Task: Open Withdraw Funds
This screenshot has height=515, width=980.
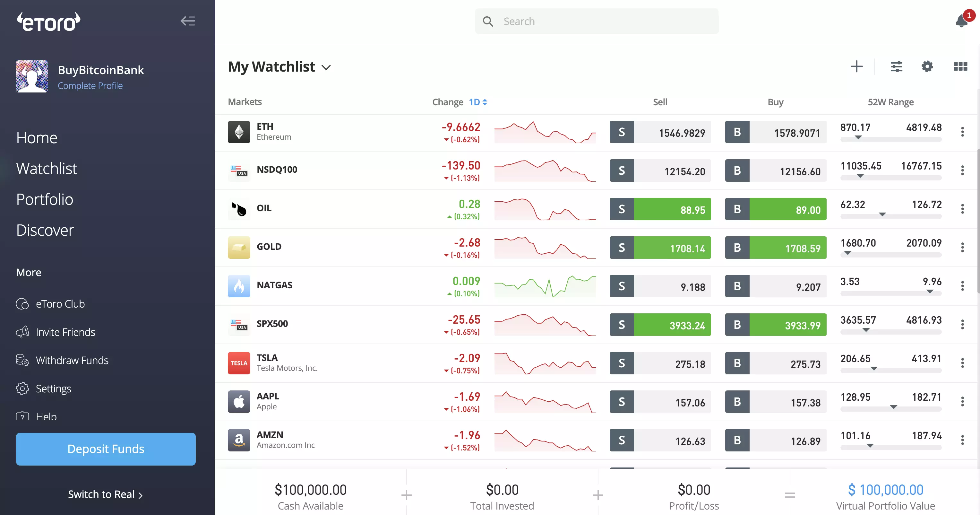Action: [62, 360]
